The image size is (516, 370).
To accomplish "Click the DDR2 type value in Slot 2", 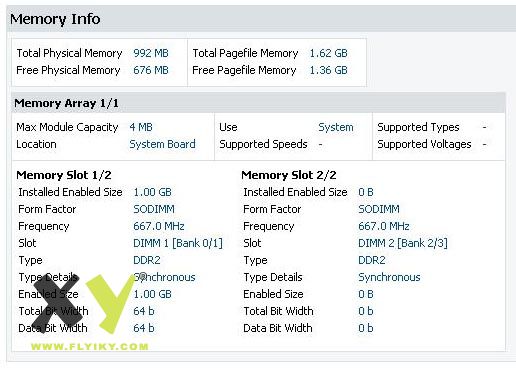I will pos(372,260).
